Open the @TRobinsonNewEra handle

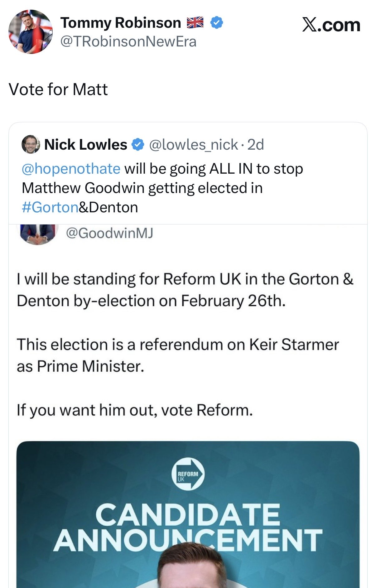point(128,41)
